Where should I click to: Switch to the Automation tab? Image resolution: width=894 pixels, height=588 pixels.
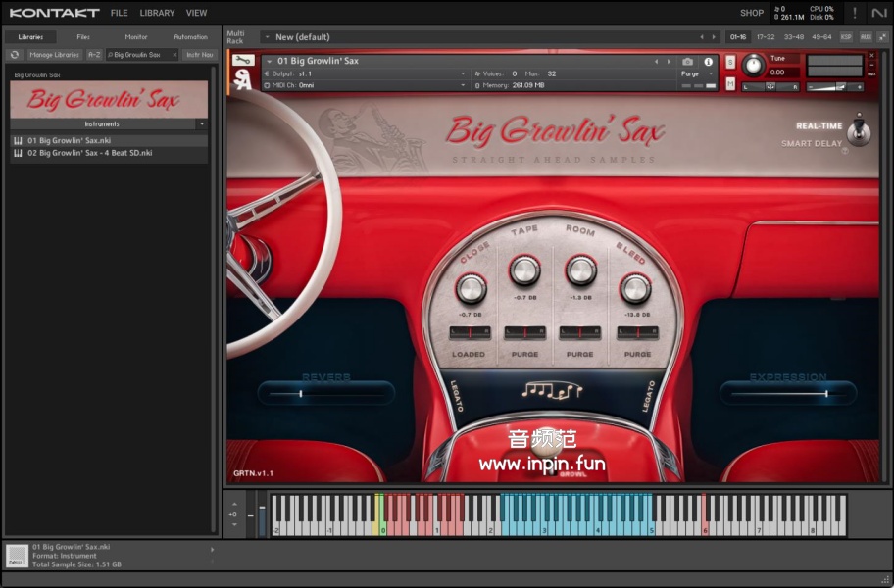190,37
